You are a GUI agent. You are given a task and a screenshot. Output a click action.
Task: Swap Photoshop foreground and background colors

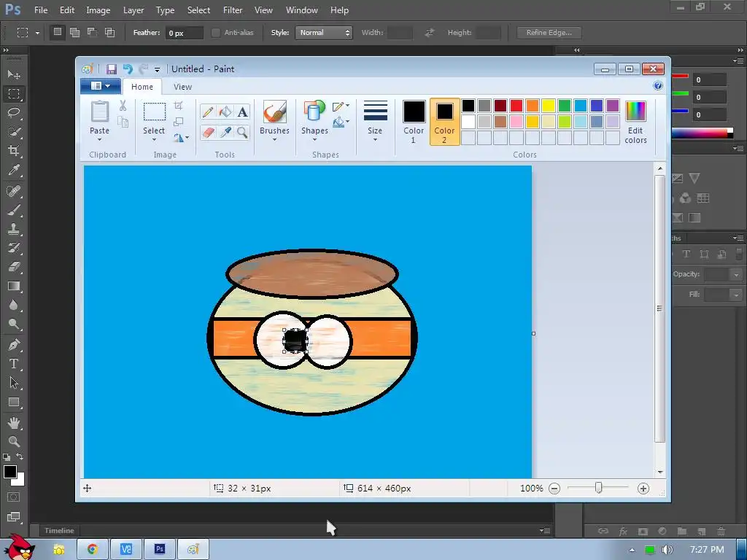pyautogui.click(x=20, y=456)
